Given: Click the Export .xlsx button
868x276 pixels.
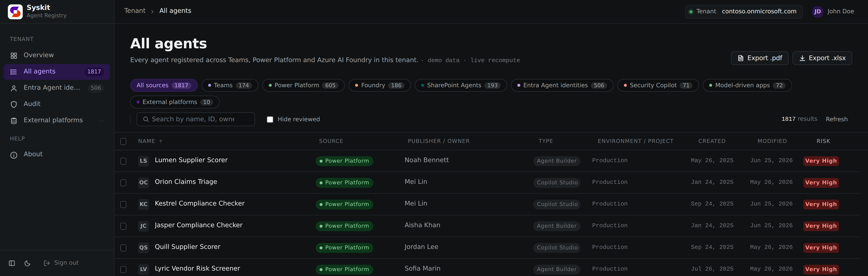Looking at the screenshot, I should [822, 58].
